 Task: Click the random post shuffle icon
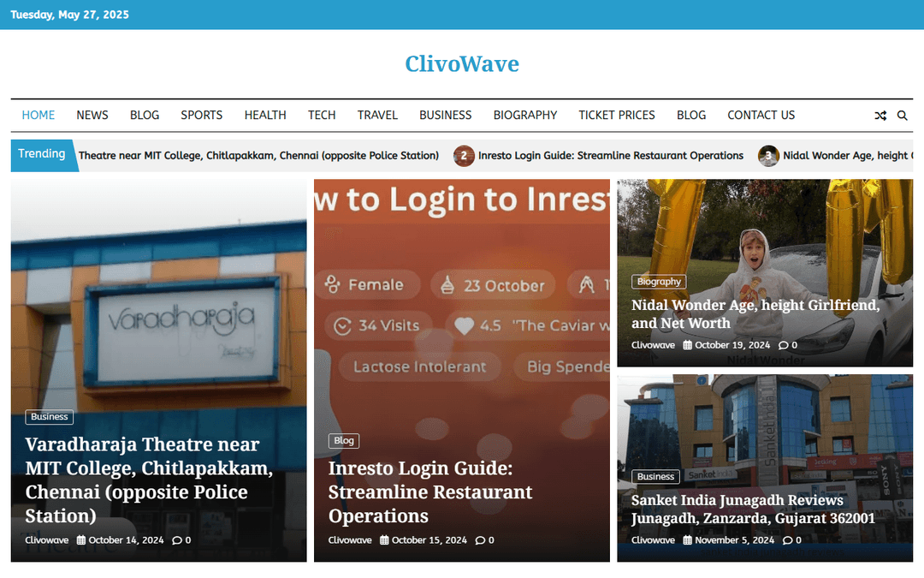tap(880, 116)
